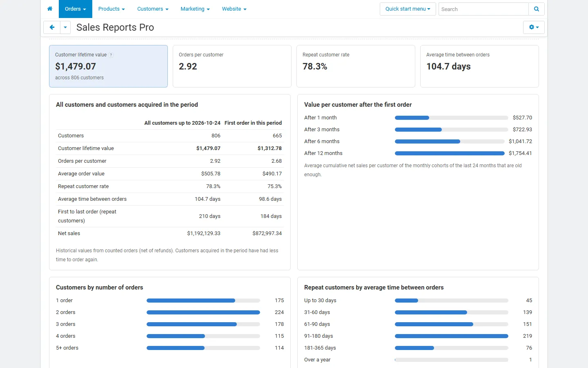This screenshot has height=368, width=588.
Task: Click the '31-60 days' row label
Action: click(317, 312)
